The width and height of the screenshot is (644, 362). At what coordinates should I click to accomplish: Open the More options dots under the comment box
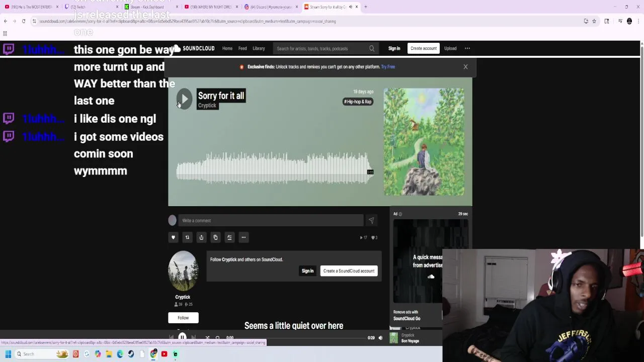[x=244, y=237]
